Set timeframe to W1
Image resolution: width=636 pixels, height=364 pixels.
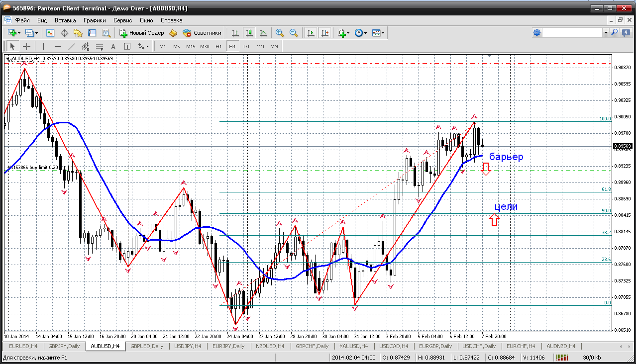point(260,46)
